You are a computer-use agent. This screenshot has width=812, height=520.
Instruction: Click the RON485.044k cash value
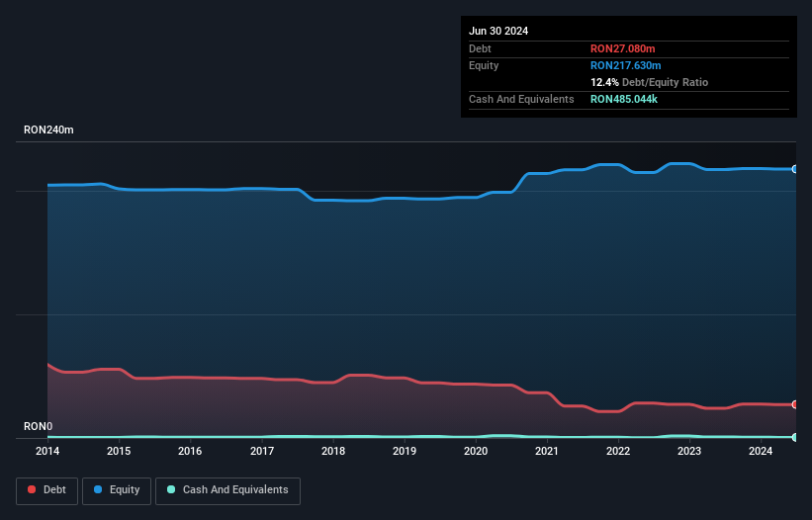(624, 99)
